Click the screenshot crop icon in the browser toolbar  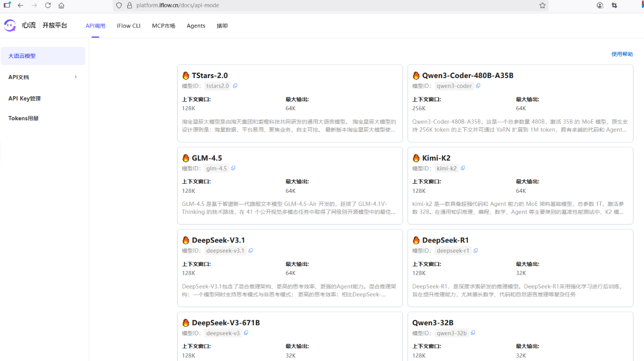[x=614, y=6]
